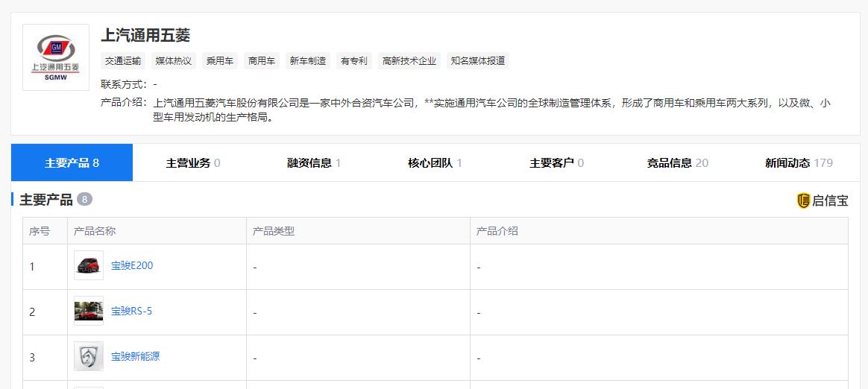View the 新闻动态 179 tab
Viewport: 868px width, 389px height.
coord(799,162)
